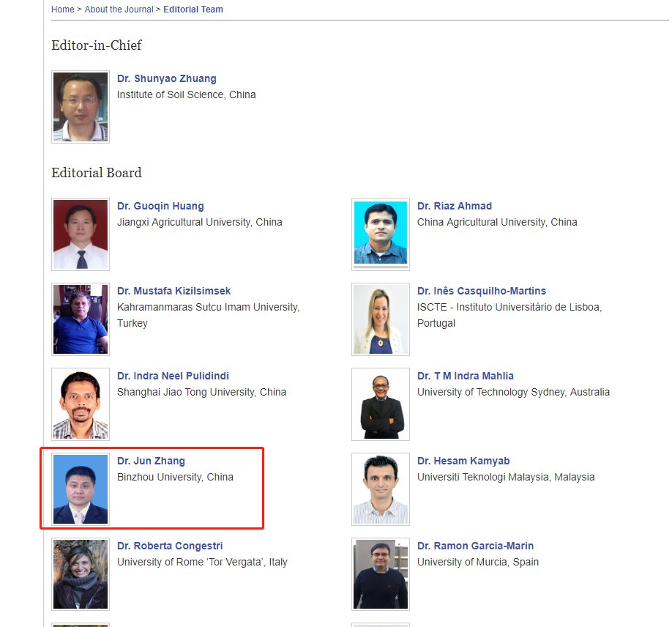The height and width of the screenshot is (627, 672).
Task: Open Dr. Shunyao Zhuang's profile link
Action: pyautogui.click(x=166, y=78)
